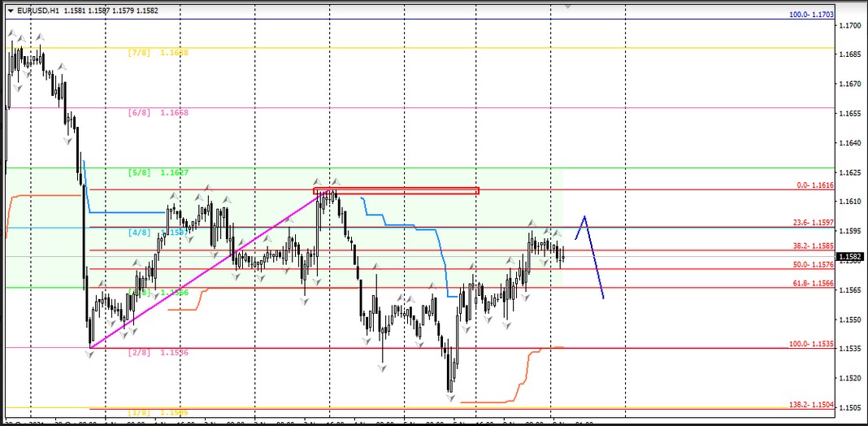Click the 100.0- 1.1535 red Fibonacci label

pos(811,344)
